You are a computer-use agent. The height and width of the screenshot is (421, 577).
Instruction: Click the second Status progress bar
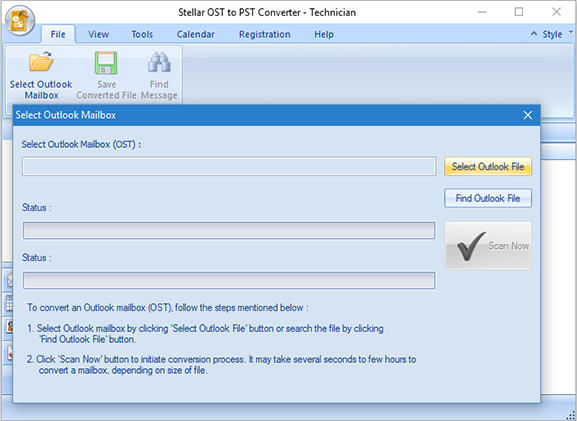[x=229, y=280]
